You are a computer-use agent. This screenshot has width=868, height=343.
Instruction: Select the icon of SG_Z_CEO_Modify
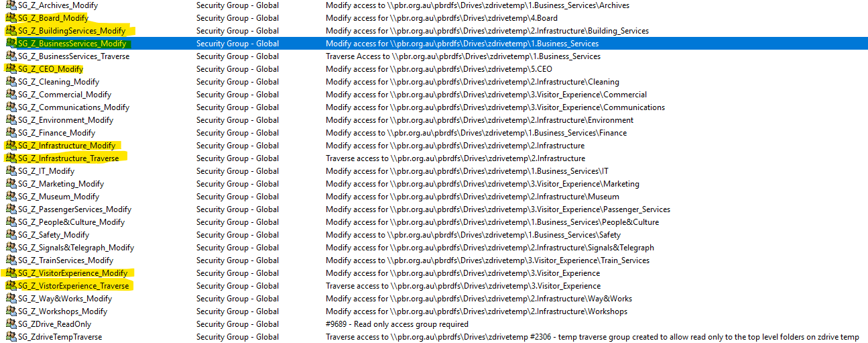[x=11, y=69]
